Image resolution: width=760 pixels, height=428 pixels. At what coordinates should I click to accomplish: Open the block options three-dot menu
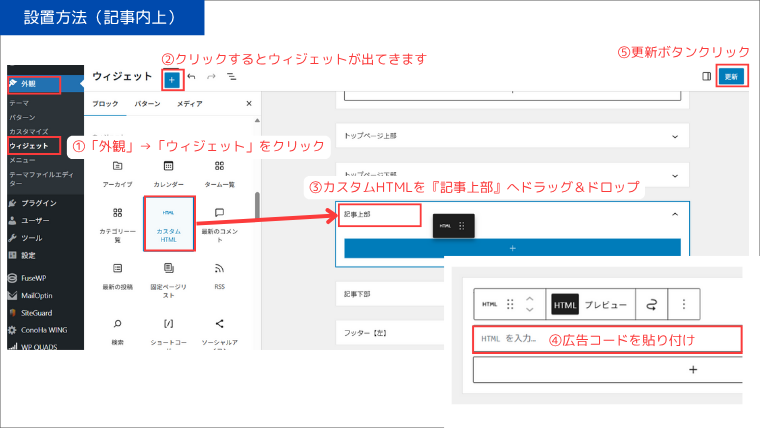(x=684, y=304)
